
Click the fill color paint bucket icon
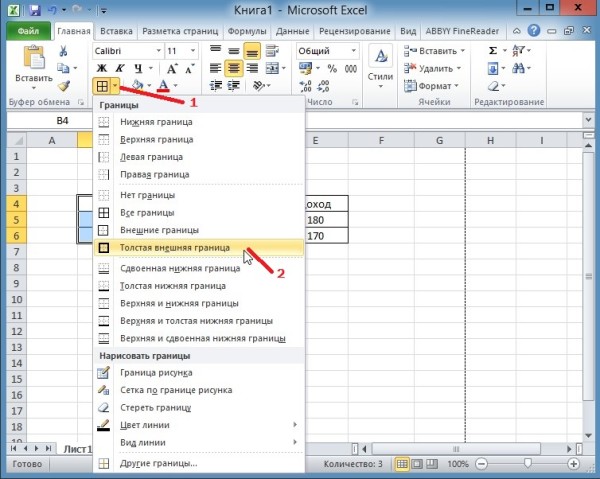click(x=138, y=85)
